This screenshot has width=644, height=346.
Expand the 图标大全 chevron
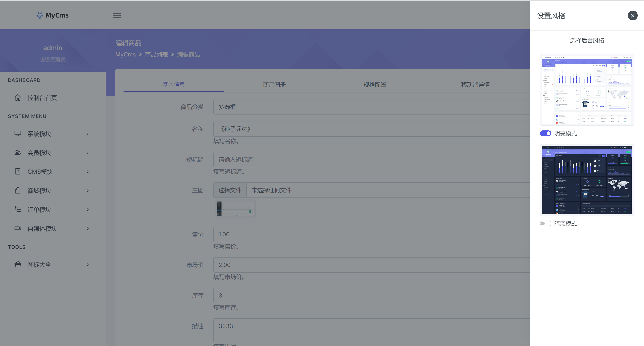pyautogui.click(x=88, y=265)
